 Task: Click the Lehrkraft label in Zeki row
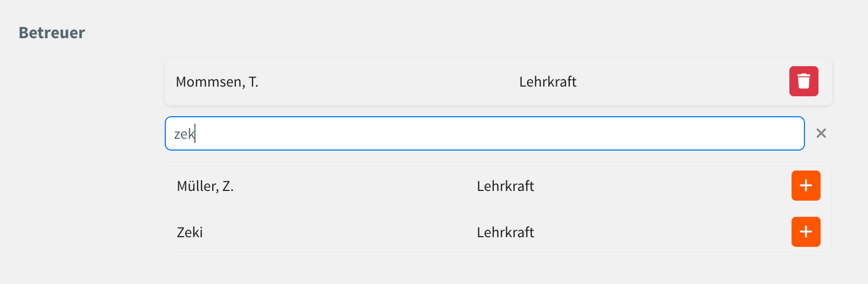[505, 232]
